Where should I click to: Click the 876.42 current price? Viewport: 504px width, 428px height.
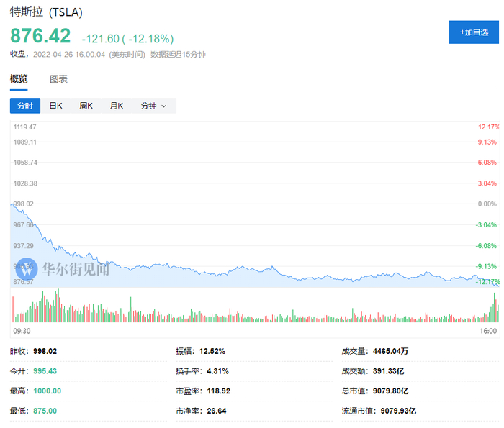(40, 35)
